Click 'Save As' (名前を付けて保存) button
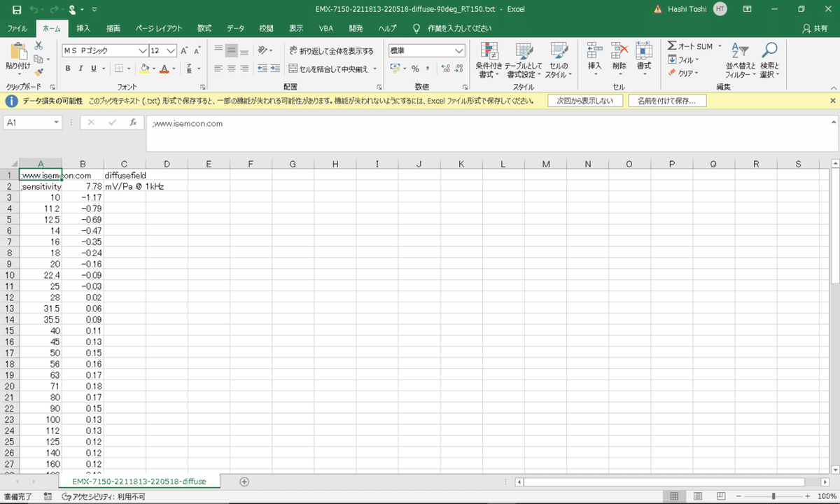840x504 pixels. 667,101
